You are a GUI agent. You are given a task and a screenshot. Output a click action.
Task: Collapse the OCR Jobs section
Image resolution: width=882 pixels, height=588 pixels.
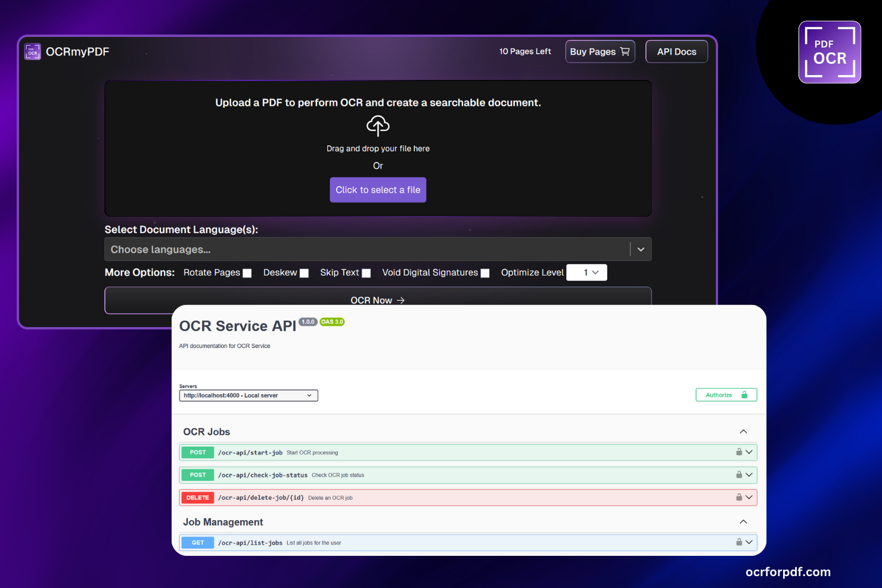(x=743, y=432)
